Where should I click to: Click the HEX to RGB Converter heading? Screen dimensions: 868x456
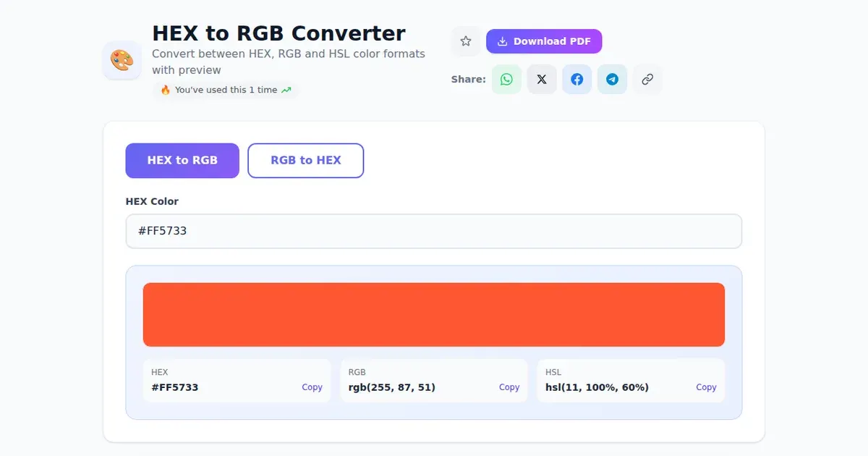tap(278, 33)
